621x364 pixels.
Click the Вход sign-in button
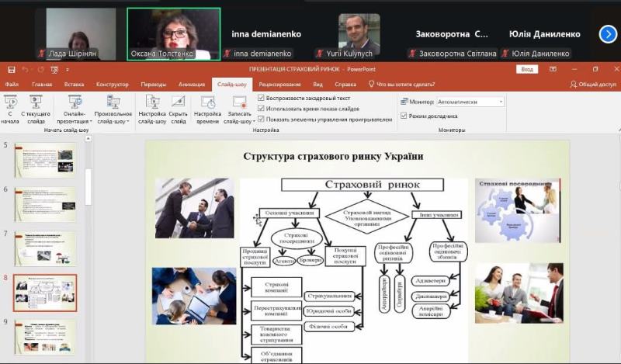pyautogui.click(x=527, y=69)
